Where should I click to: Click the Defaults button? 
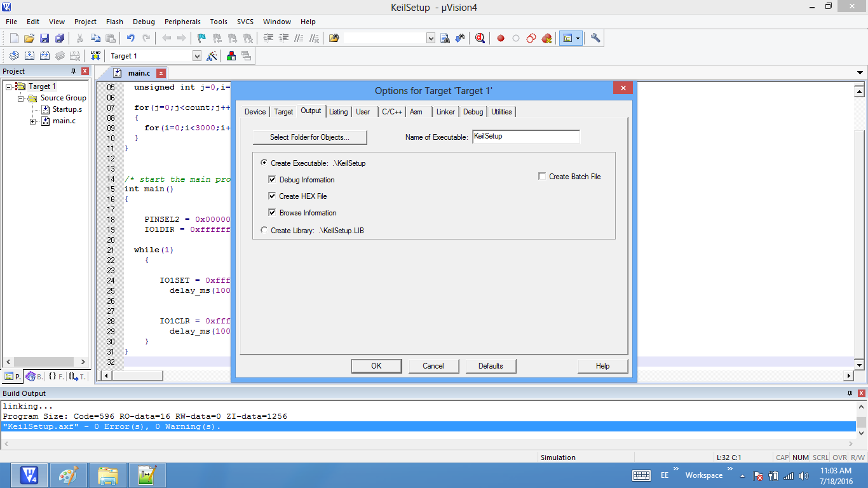[x=491, y=366]
